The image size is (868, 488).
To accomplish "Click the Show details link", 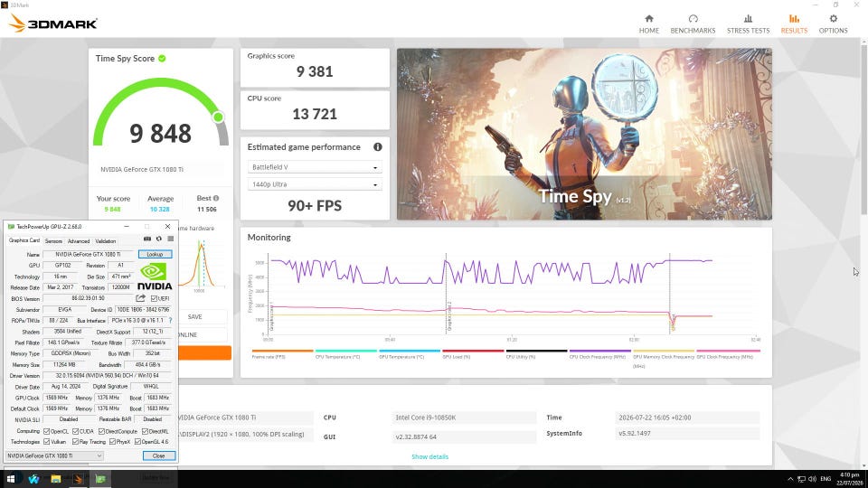I will point(430,457).
